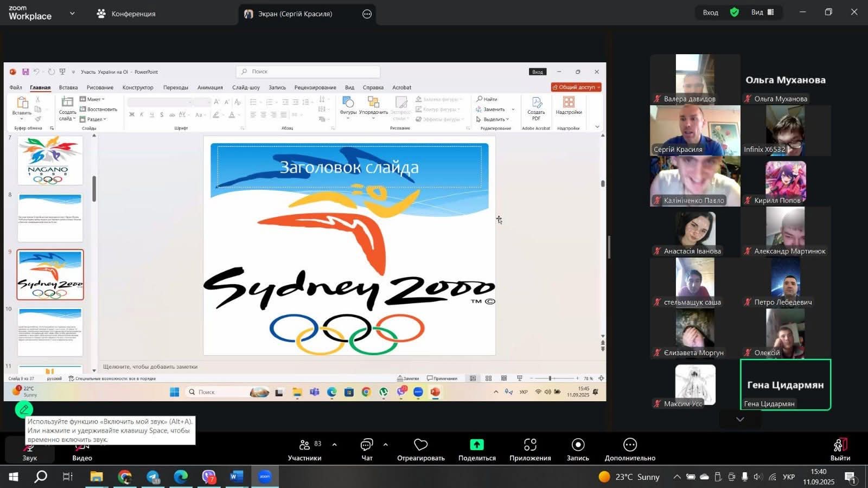Open Windows Start menu on taskbar
868x488 pixels.
click(x=13, y=477)
